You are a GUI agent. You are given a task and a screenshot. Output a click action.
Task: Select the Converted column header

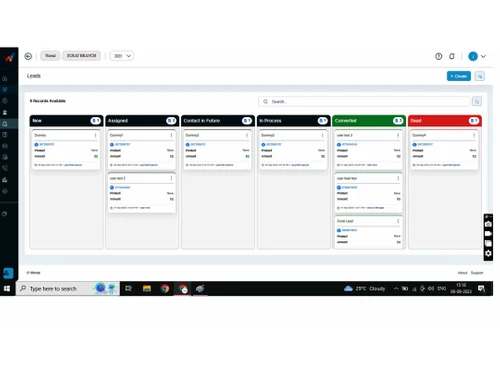pyautogui.click(x=369, y=121)
